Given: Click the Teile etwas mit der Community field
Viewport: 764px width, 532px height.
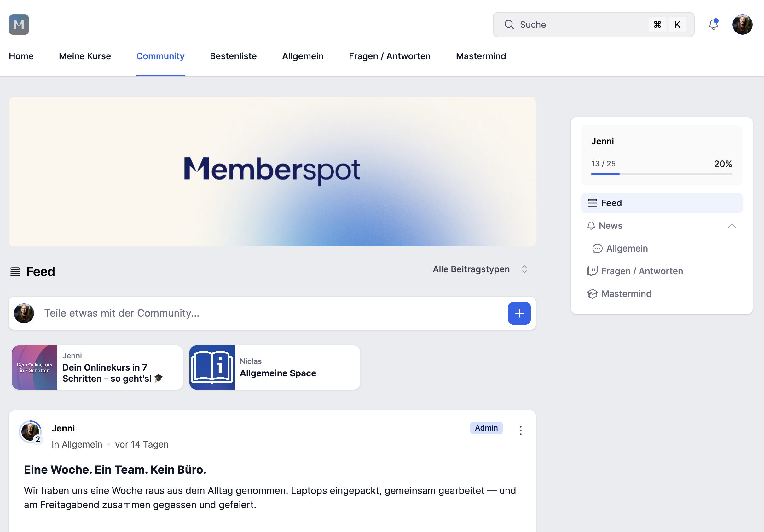Looking at the screenshot, I should tap(266, 313).
